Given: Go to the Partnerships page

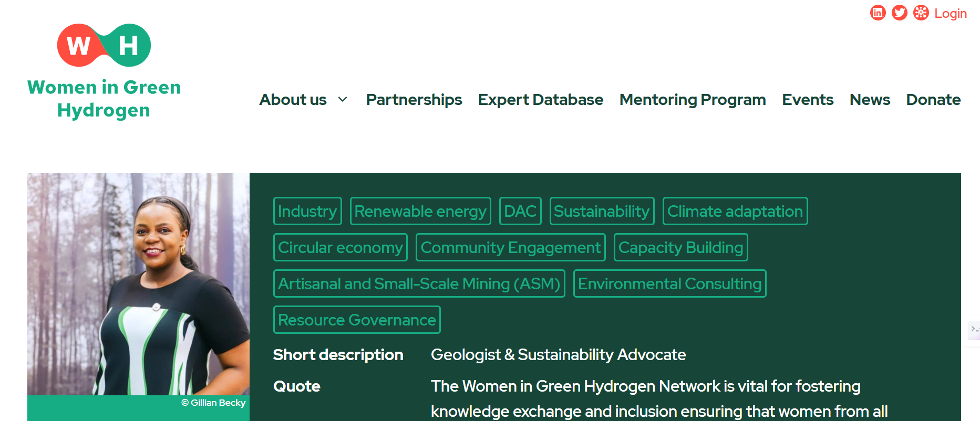Looking at the screenshot, I should (x=414, y=100).
